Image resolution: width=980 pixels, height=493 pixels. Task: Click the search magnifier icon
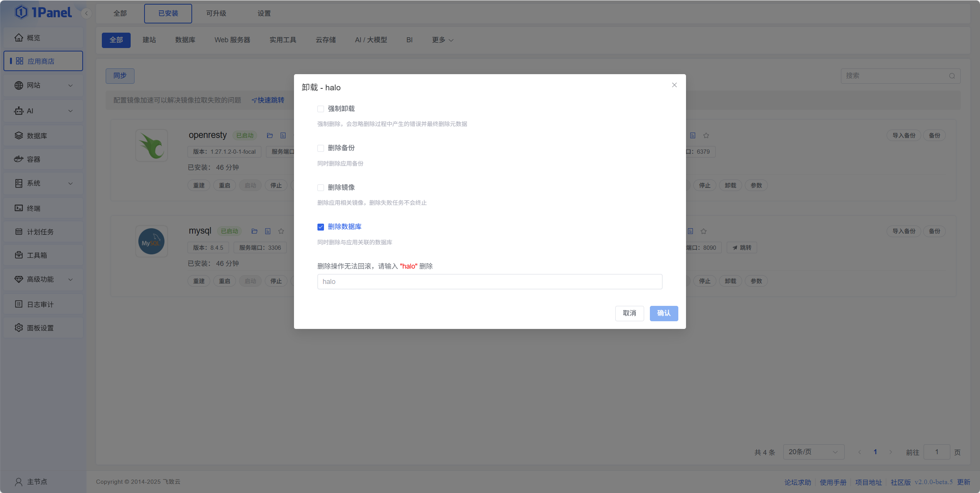tap(952, 76)
